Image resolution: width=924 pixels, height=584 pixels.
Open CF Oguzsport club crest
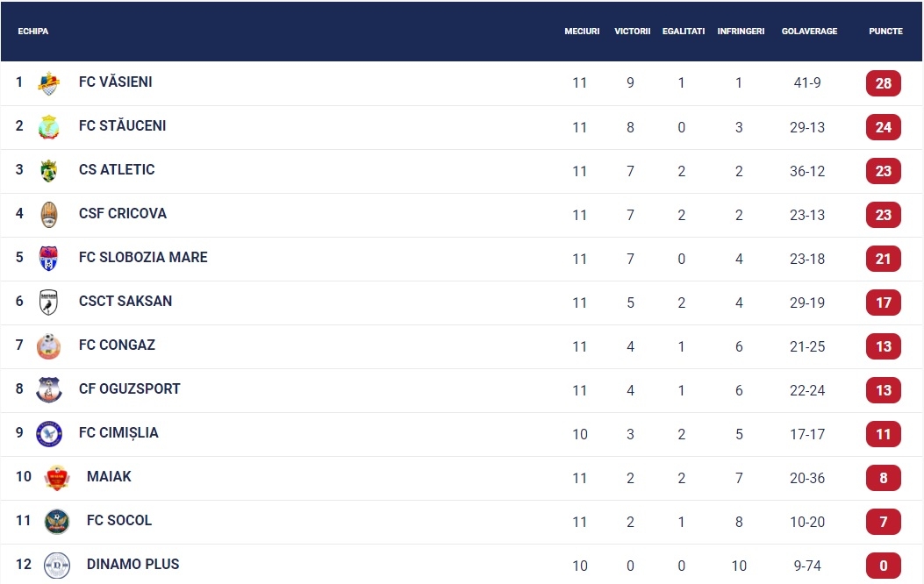[49, 389]
